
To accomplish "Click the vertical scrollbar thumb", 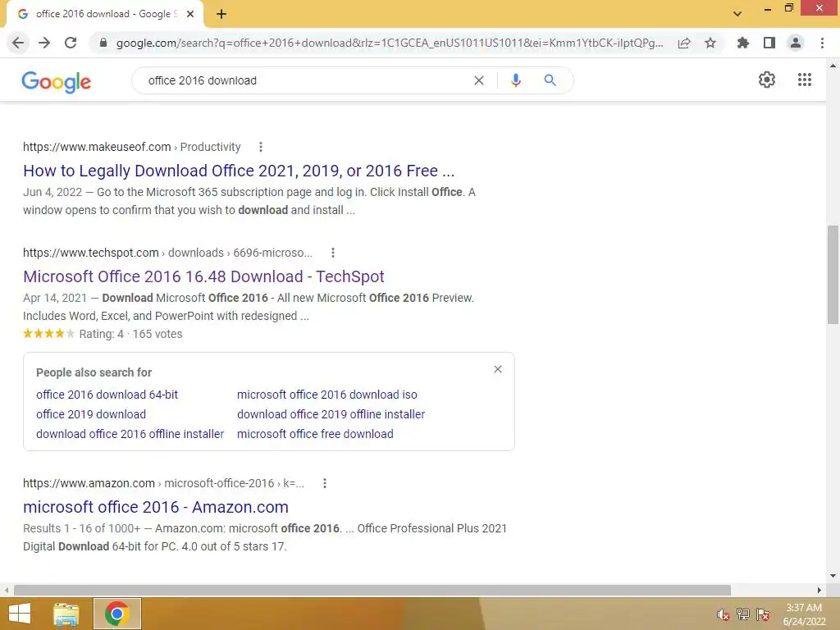I will point(833,275).
